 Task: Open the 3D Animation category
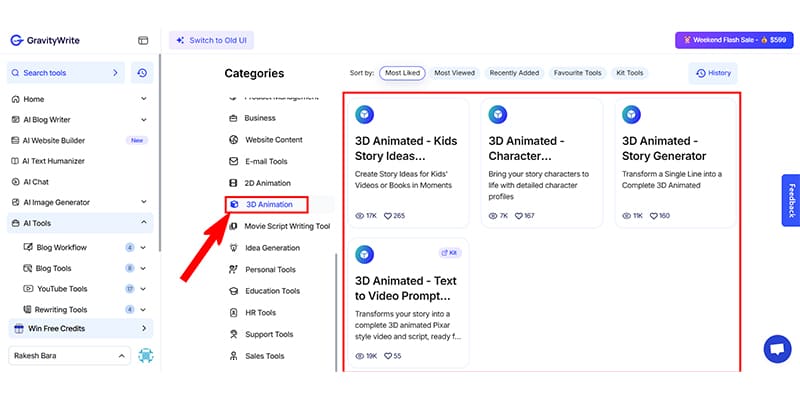click(x=268, y=204)
